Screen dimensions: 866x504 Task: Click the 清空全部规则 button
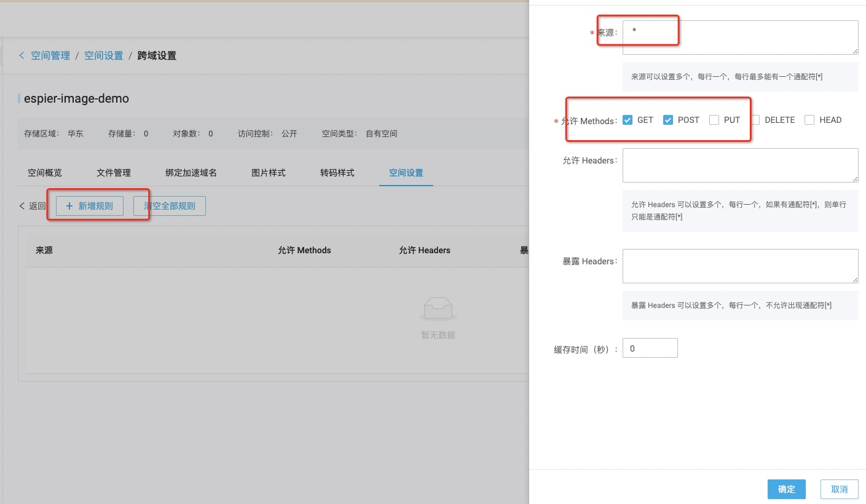170,207
